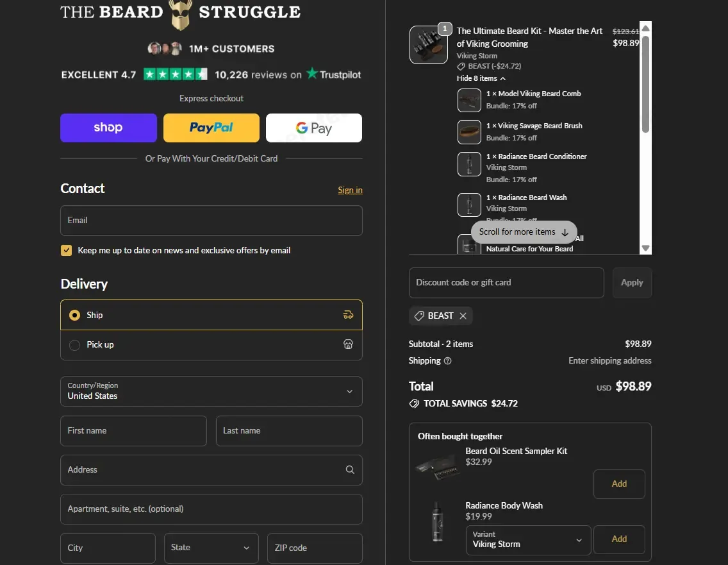Click the down arrow in Scroll for more items
728x565 pixels.
pyautogui.click(x=565, y=232)
